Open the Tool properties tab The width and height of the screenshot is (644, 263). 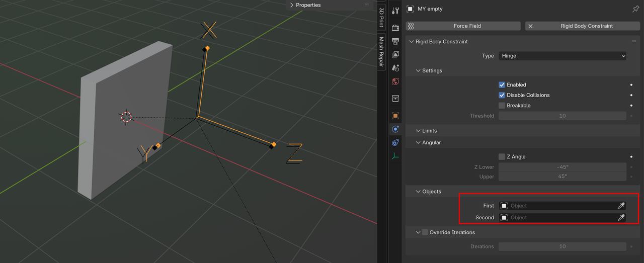395,11
